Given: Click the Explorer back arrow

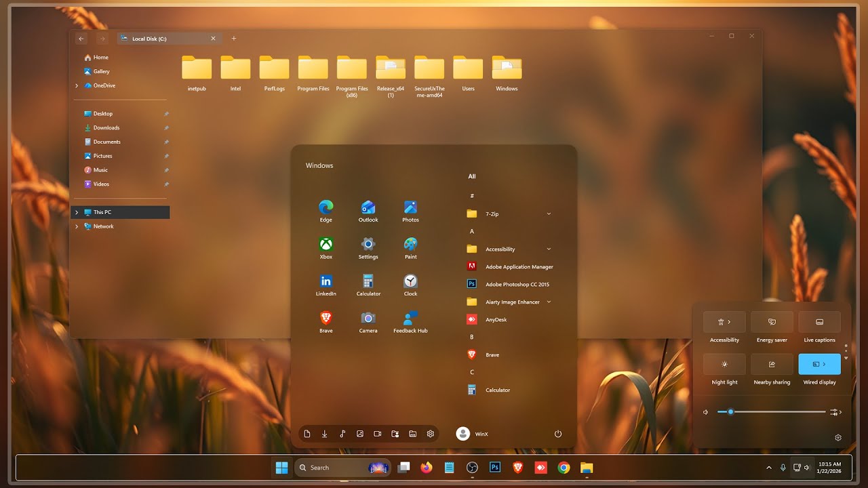Looking at the screenshot, I should coord(81,39).
